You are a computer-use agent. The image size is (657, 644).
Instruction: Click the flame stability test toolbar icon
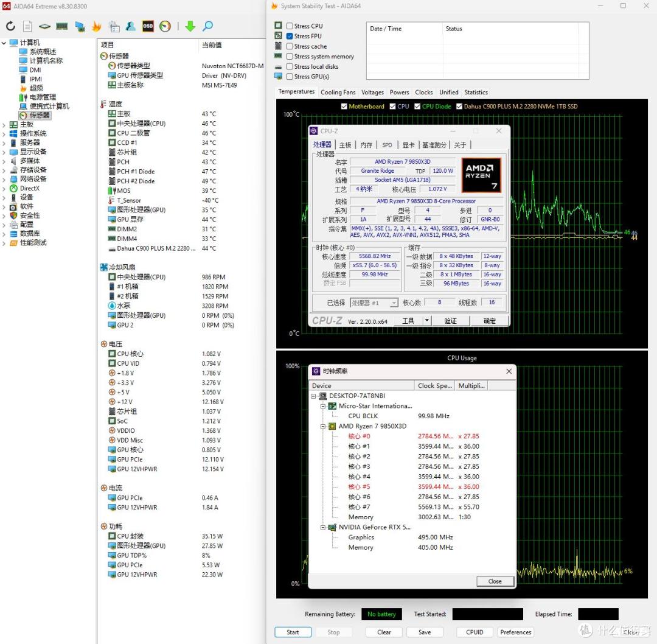[x=97, y=26]
